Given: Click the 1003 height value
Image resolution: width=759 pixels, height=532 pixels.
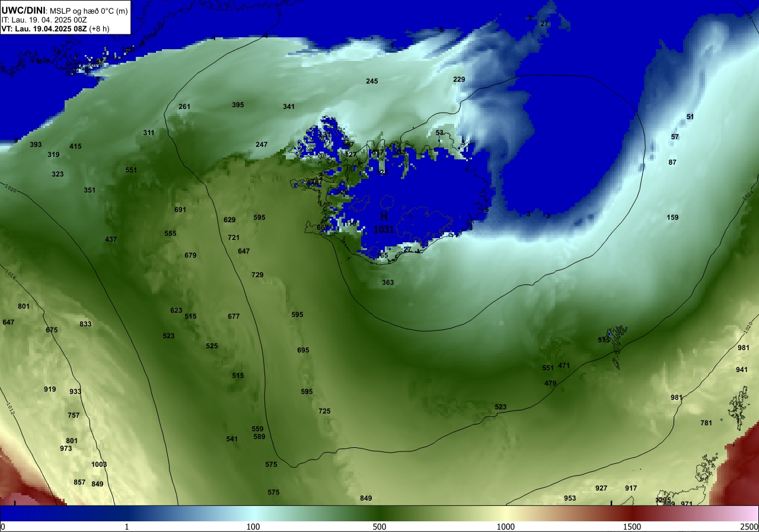Looking at the screenshot, I should coord(99,464).
